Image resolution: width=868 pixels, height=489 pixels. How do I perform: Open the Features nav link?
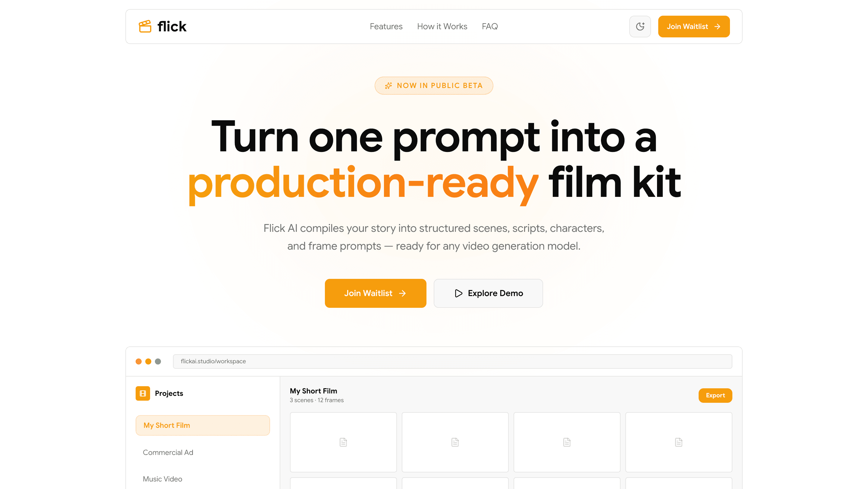[386, 26]
